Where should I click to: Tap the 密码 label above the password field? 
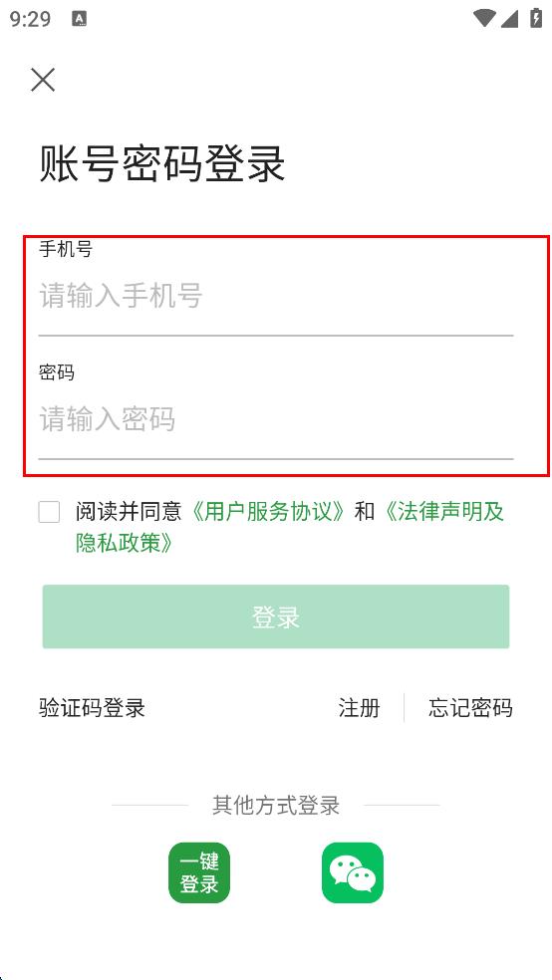pyautogui.click(x=56, y=372)
